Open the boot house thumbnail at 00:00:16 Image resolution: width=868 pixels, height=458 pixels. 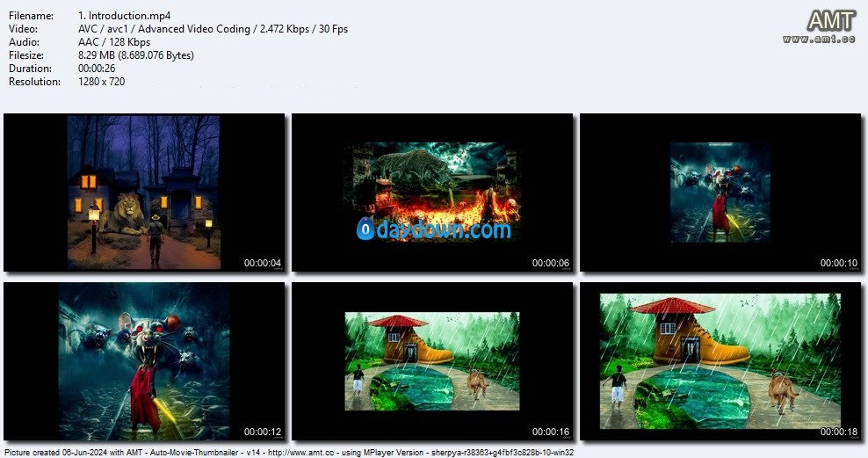(x=432, y=361)
